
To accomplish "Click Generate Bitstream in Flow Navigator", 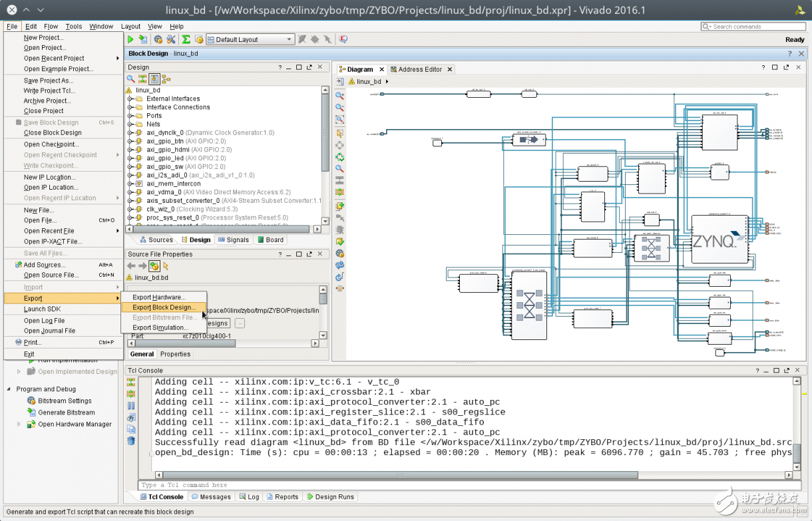I will pos(66,413).
